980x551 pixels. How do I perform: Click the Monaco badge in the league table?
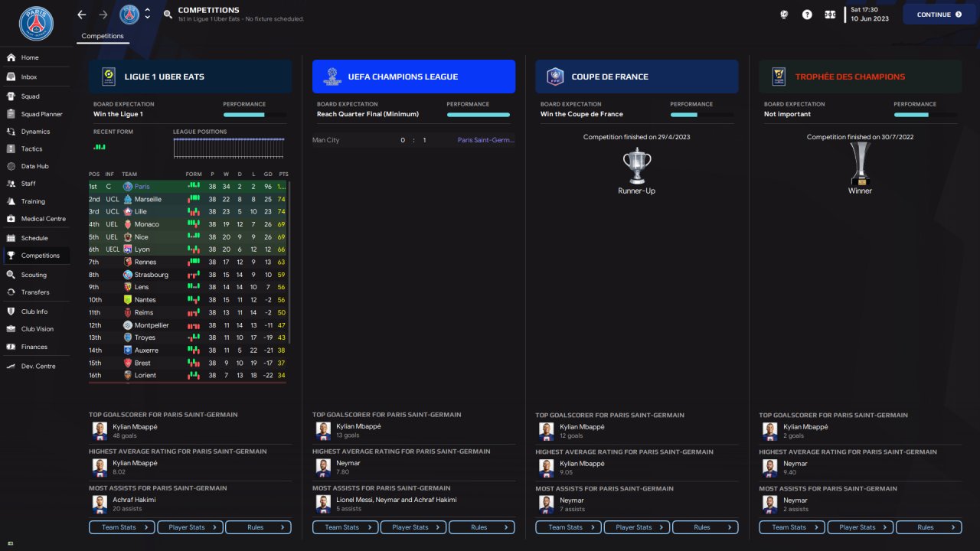128,224
